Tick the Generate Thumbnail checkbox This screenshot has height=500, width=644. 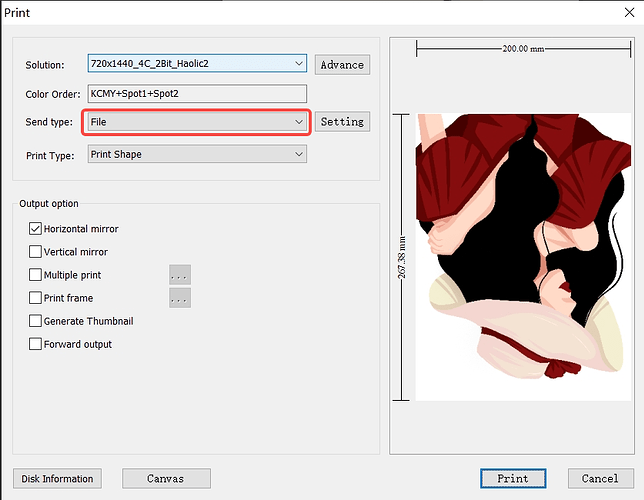tap(35, 320)
